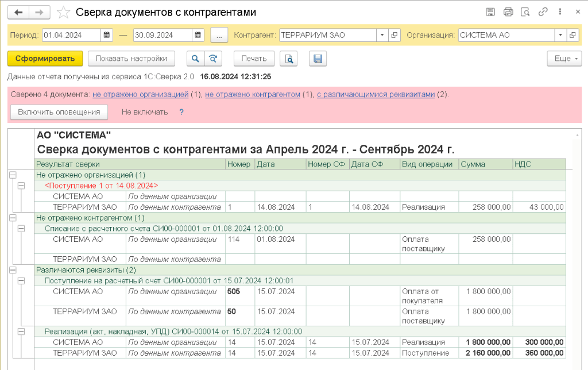
Task: Open calendar picker for period start date
Action: pyautogui.click(x=107, y=35)
